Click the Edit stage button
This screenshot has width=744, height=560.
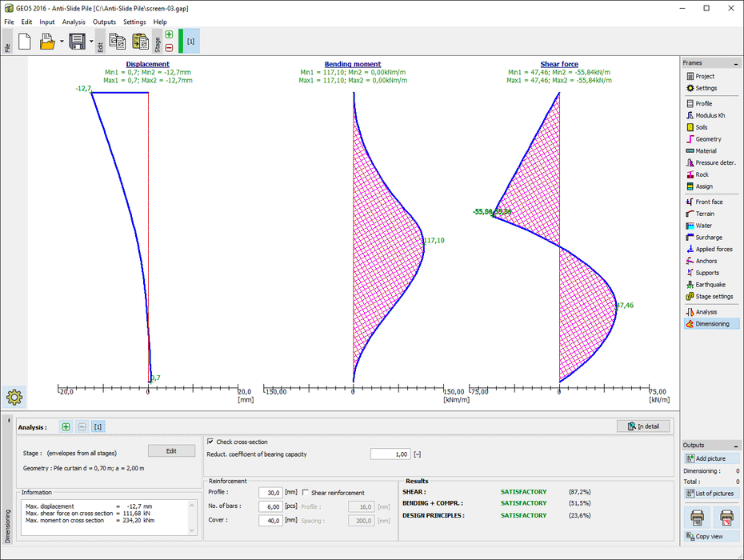point(171,451)
